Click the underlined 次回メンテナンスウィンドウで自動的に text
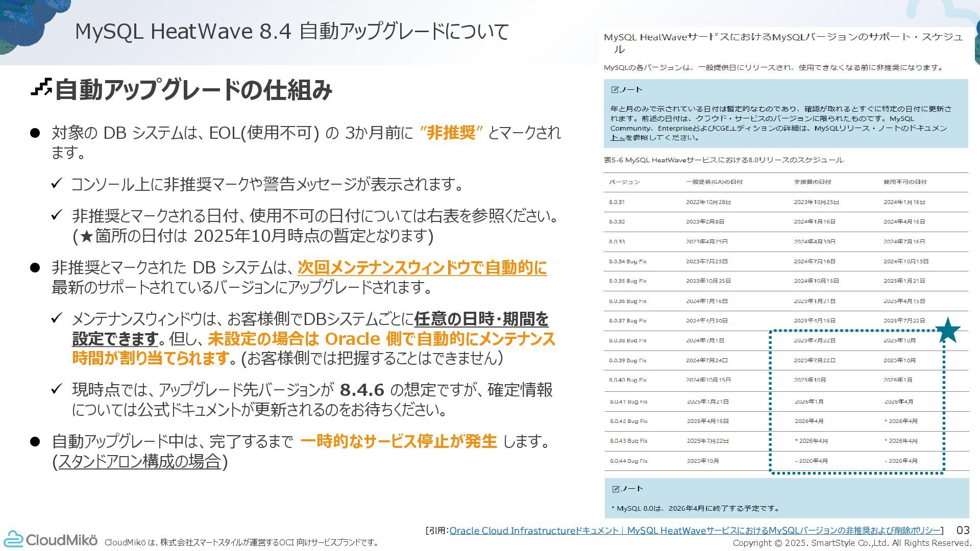The height and width of the screenshot is (551, 980). 422,267
